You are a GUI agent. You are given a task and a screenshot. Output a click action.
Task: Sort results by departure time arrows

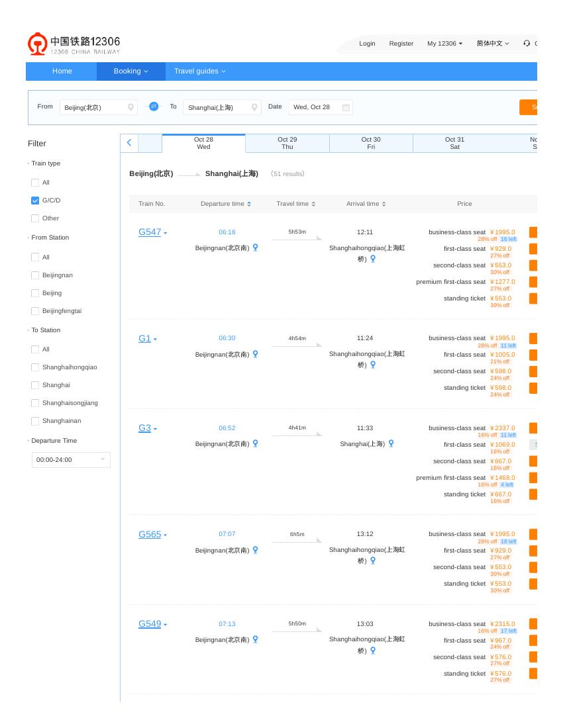coord(249,204)
